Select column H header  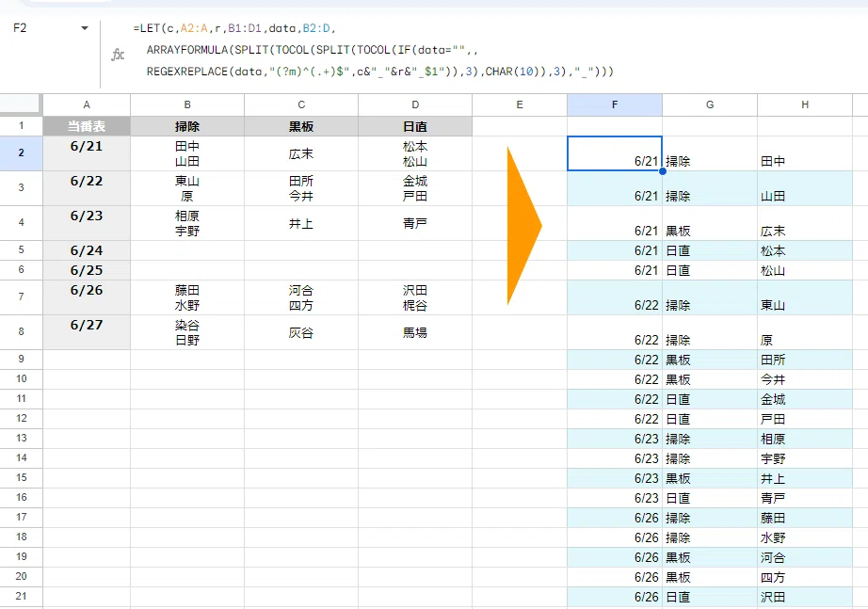[x=805, y=104]
